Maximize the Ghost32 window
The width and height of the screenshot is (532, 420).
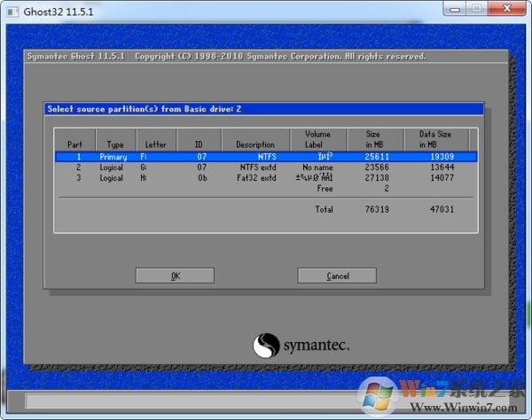(x=475, y=8)
